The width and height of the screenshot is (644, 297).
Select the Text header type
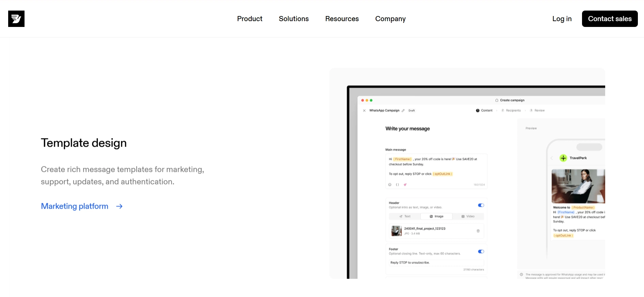tap(405, 217)
